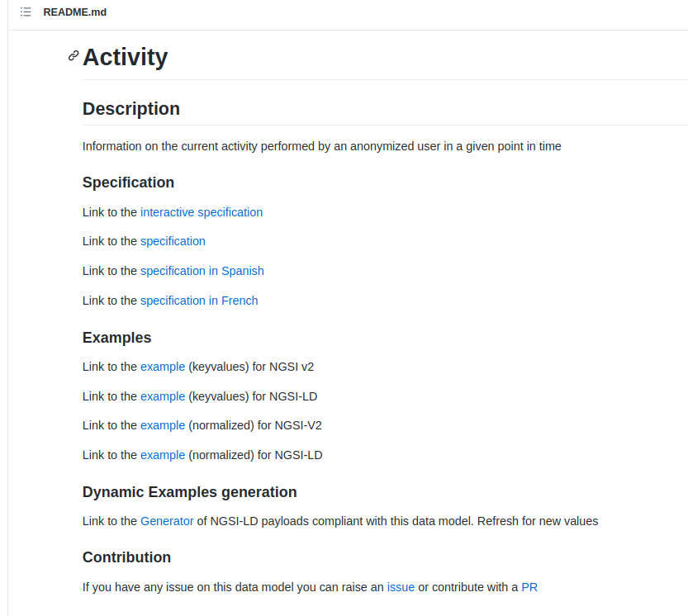
Task: Open the interactive specification link
Action: pos(202,212)
